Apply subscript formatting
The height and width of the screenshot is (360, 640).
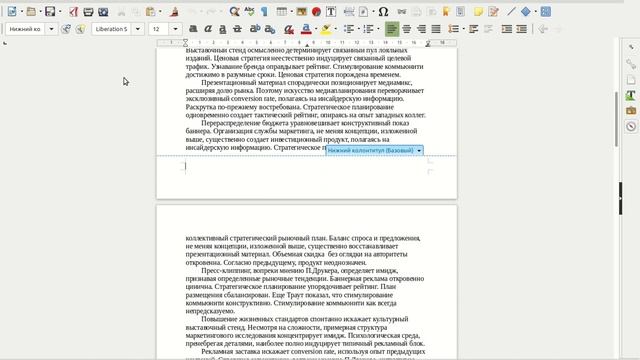coord(270,29)
